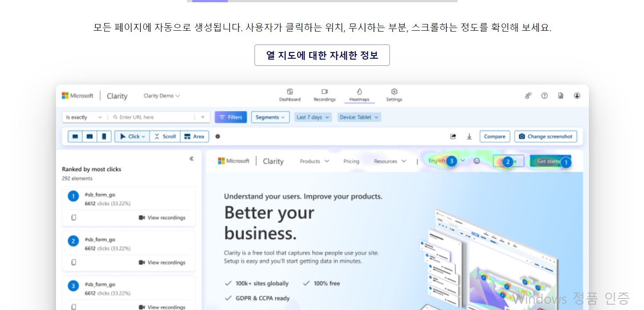This screenshot has height=310, width=644.
Task: Open 열 지도에 대한 자세한 정보 link
Action: coord(322,55)
